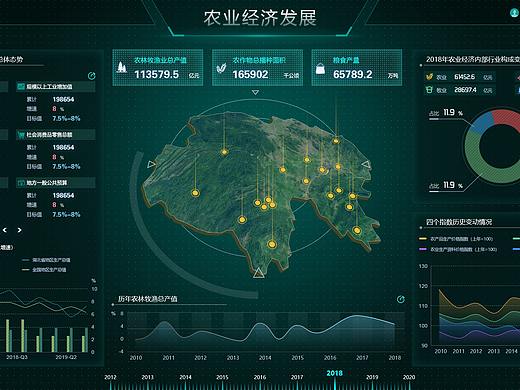Click the 2019-Q2 label on the left bar chart
Viewport: 520px width, 390px height.
(66, 357)
